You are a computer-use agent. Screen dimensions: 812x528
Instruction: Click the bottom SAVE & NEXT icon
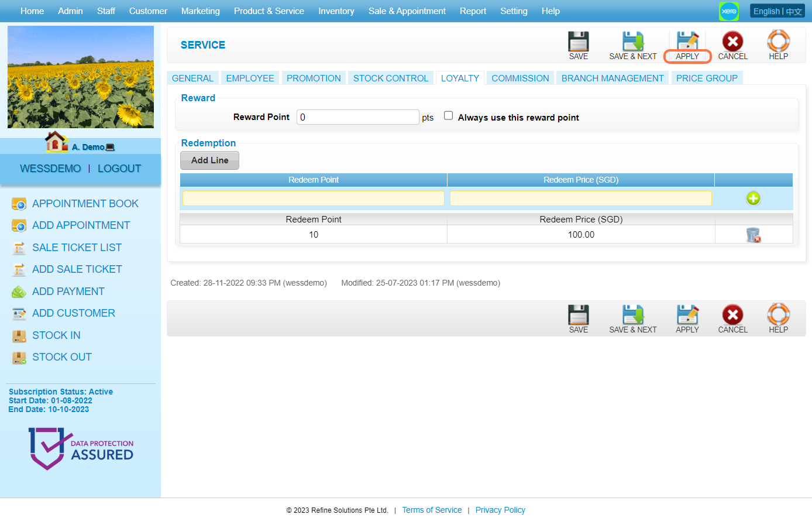click(633, 315)
